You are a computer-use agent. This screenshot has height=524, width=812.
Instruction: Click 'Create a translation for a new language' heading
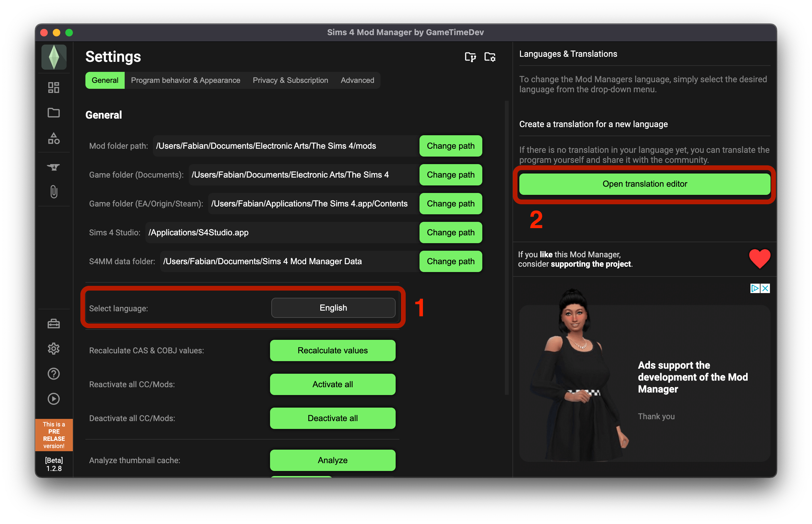[593, 124]
